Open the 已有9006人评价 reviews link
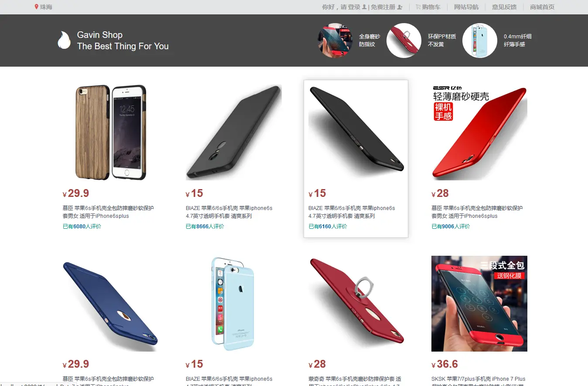588x386 pixels. coord(451,227)
